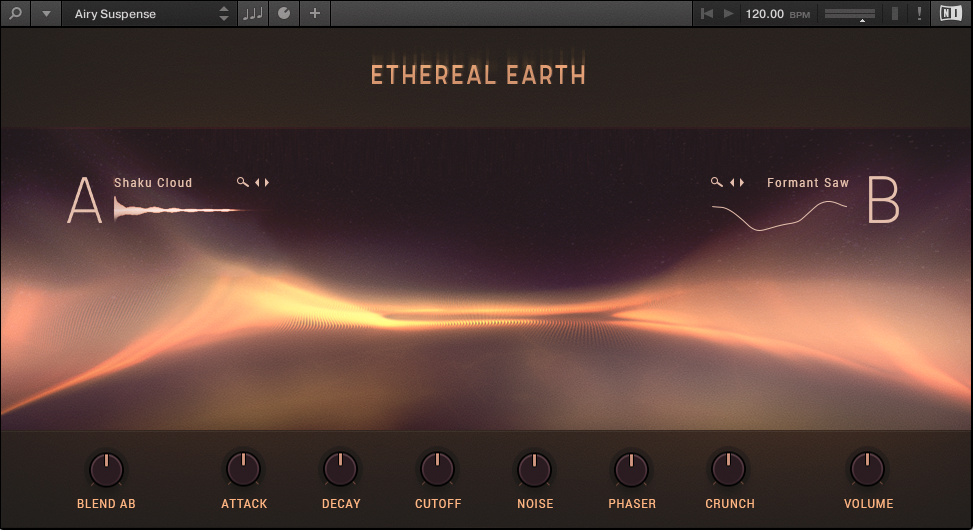The width and height of the screenshot is (973, 530).
Task: Click the exclamation panic icon
Action: pos(919,13)
